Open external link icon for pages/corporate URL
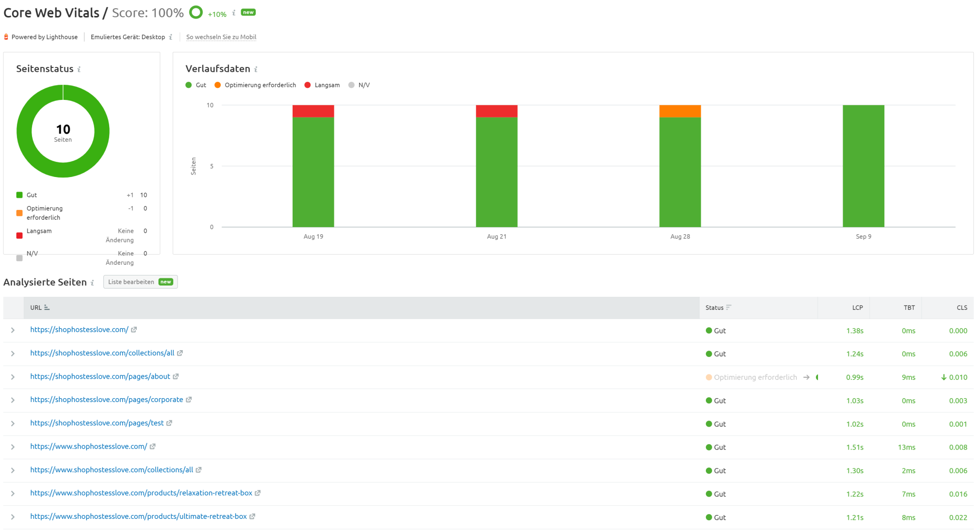Screen dimensions: 980x531 click(189, 400)
